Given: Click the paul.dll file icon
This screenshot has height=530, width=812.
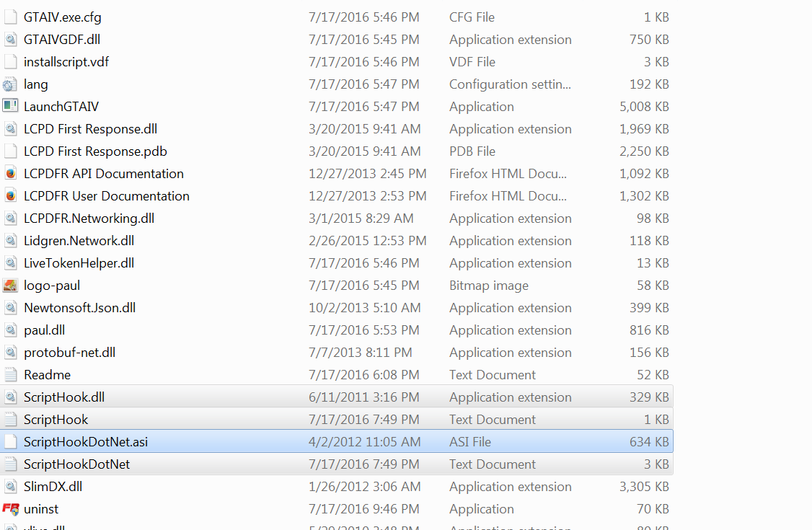Looking at the screenshot, I should click(10, 330).
